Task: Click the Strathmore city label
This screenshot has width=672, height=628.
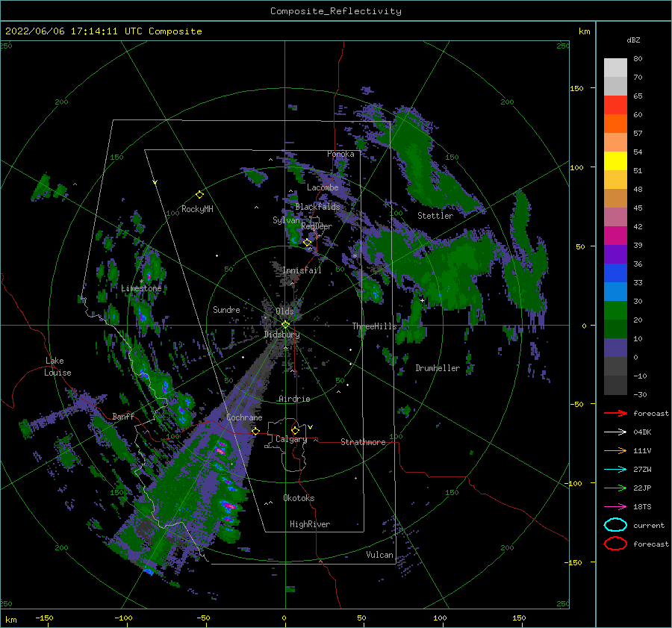Action: coord(363,442)
